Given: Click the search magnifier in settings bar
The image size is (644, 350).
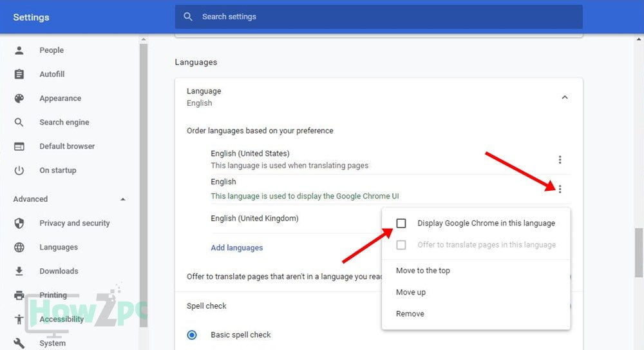Looking at the screenshot, I should coord(187,17).
